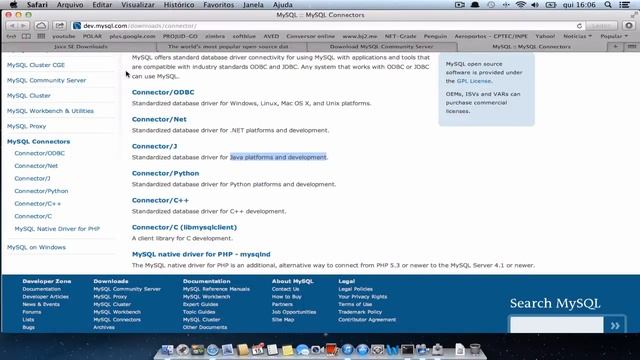
Task: Open the Connector/C++ heading link
Action: point(160,200)
